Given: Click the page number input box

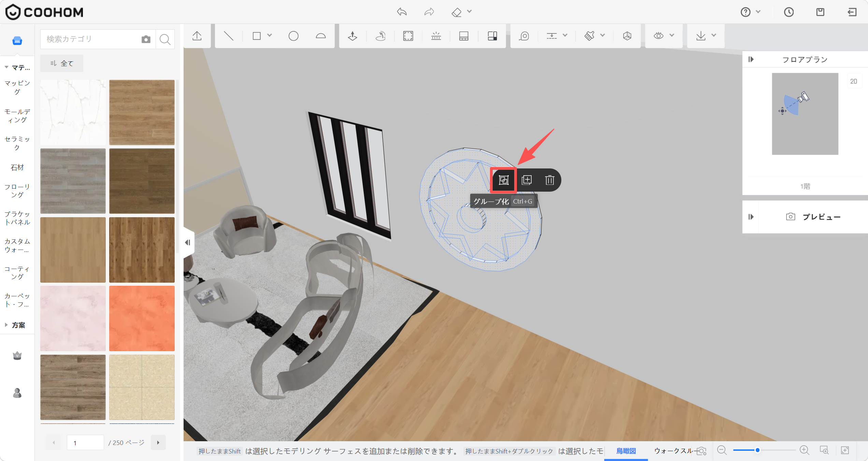Looking at the screenshot, I should pos(85,443).
